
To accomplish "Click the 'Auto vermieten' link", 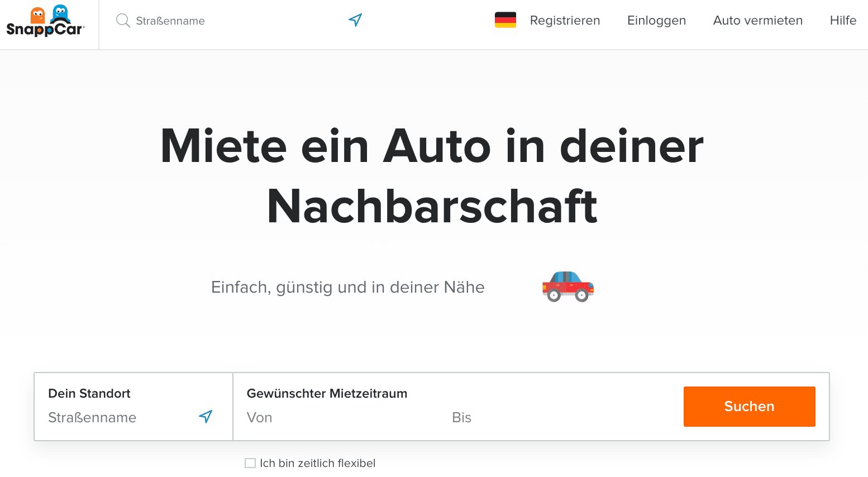I will [x=757, y=20].
